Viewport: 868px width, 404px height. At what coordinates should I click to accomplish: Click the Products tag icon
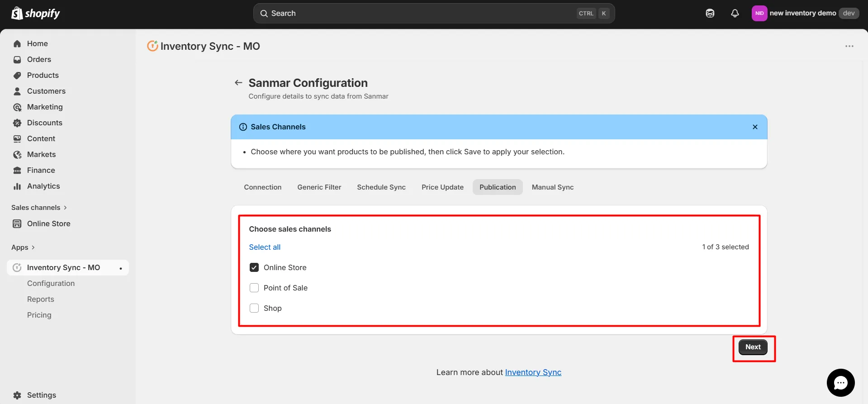tap(17, 76)
